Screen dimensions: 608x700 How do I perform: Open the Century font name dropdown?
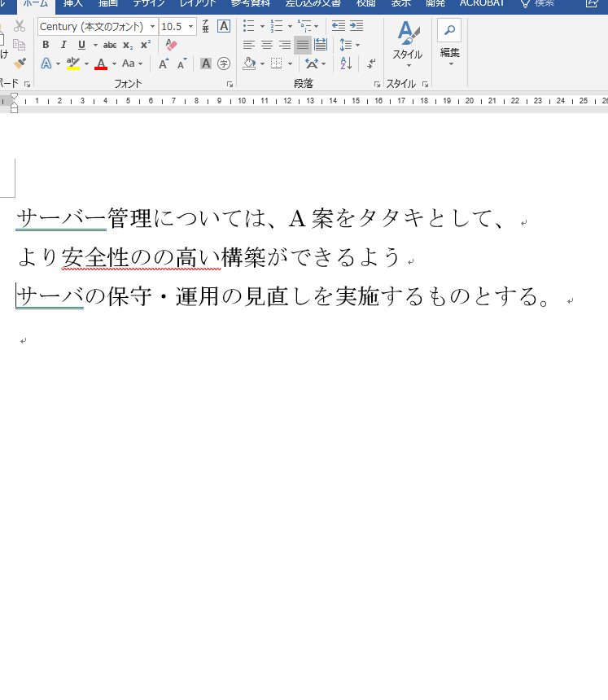tap(152, 27)
